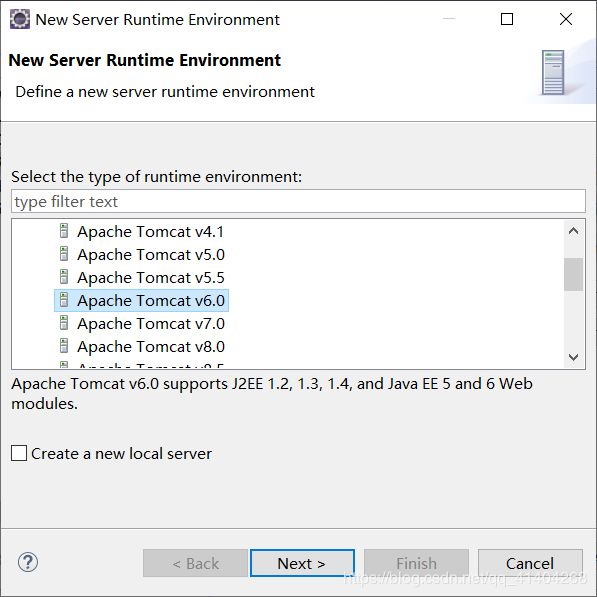Click the list scroll up arrow
This screenshot has width=597, height=597.
[573, 231]
